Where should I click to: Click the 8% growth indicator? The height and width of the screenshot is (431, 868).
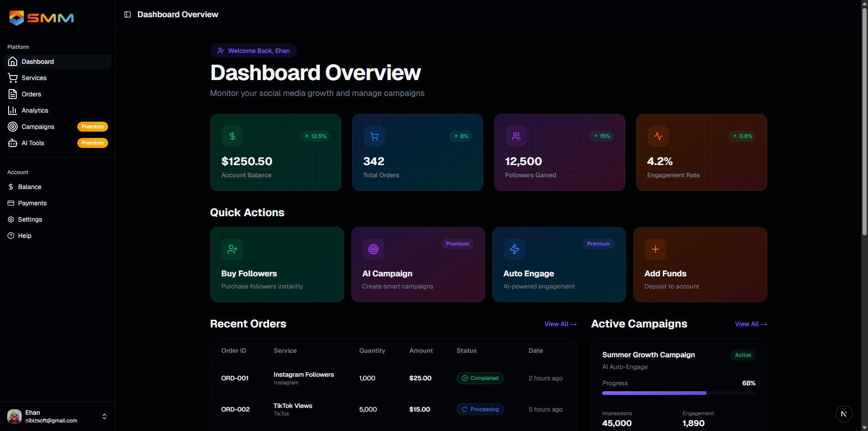461,136
